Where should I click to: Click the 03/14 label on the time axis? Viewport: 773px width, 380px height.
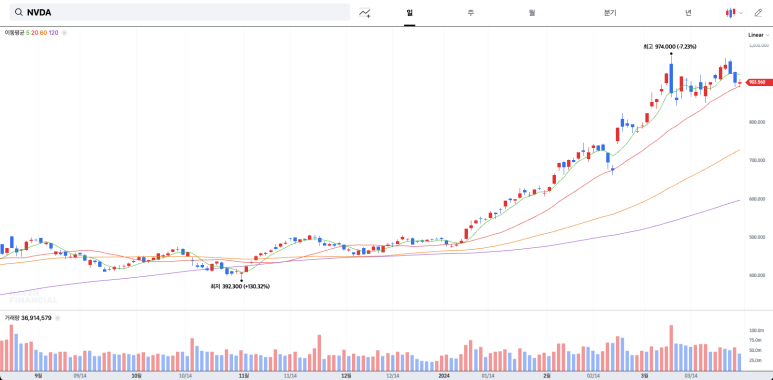click(692, 376)
